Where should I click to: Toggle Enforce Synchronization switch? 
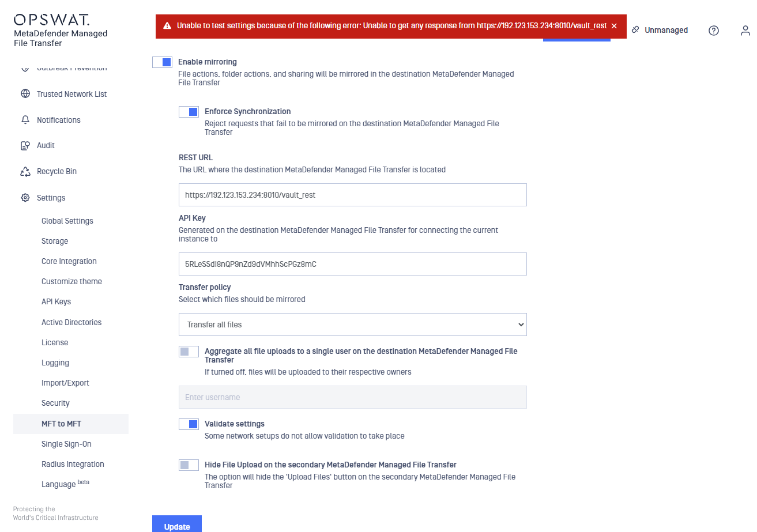189,112
